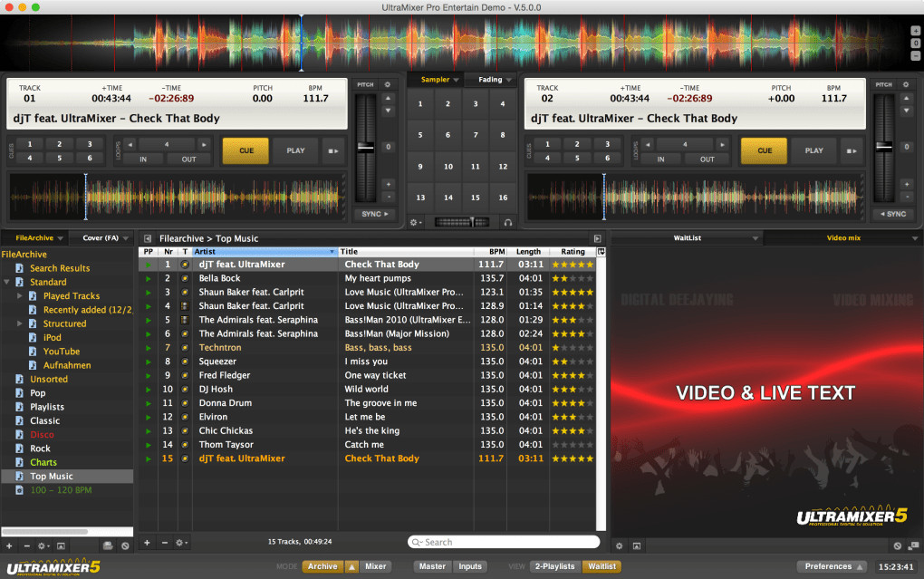The image size is (924, 579).
Task: Sort tracks by Rating column header
Action: [x=573, y=252]
